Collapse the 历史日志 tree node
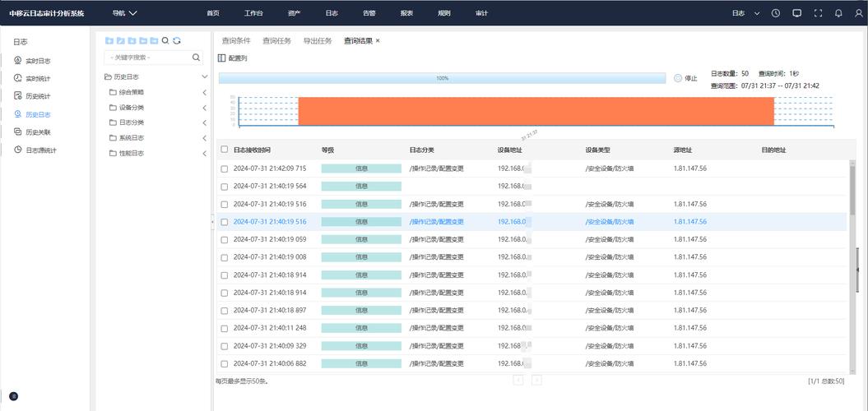This screenshot has width=868, height=411. (x=204, y=76)
